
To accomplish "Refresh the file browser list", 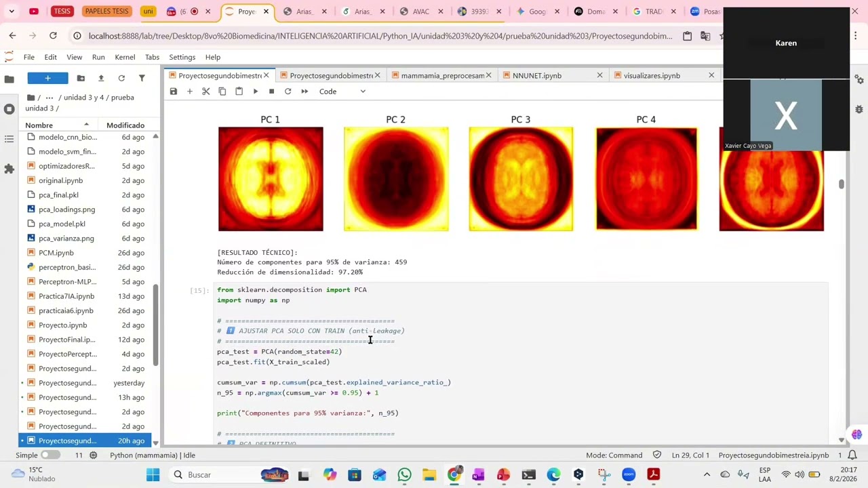I will point(121,78).
